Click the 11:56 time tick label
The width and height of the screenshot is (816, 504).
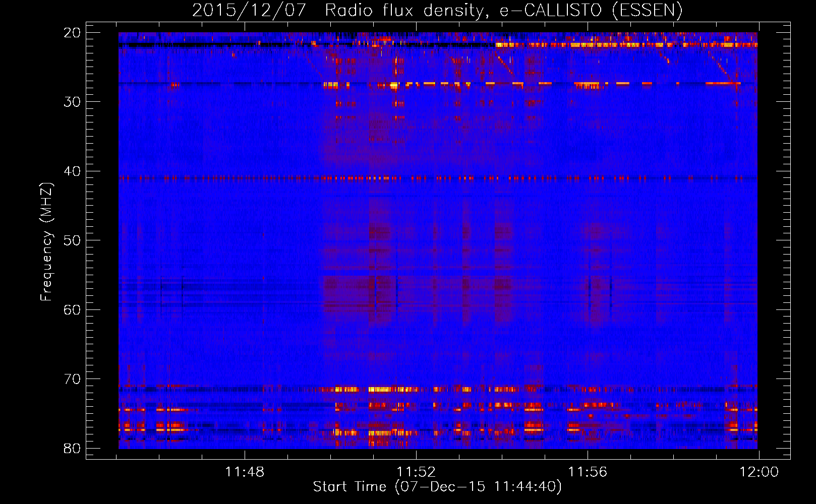click(x=588, y=472)
